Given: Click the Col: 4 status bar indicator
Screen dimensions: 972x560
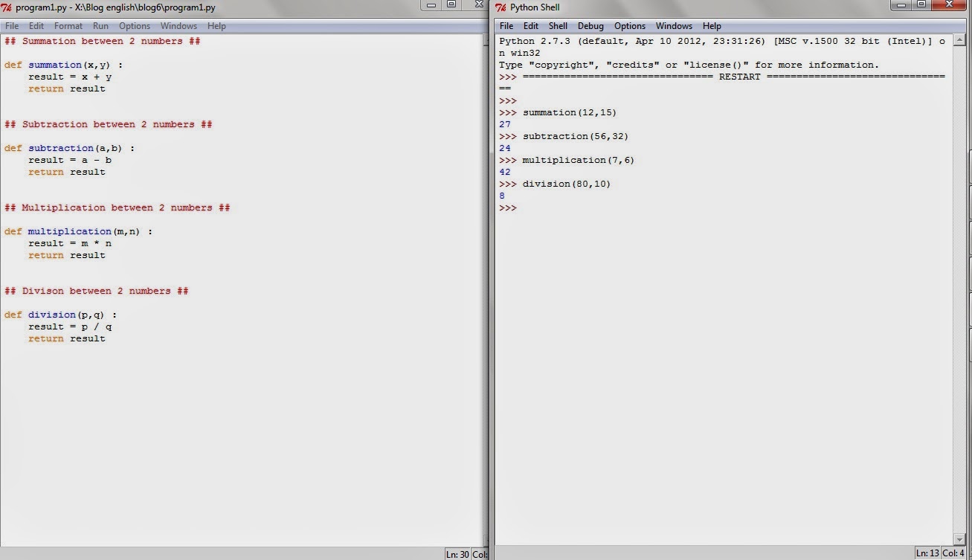Looking at the screenshot, I should click(953, 553).
